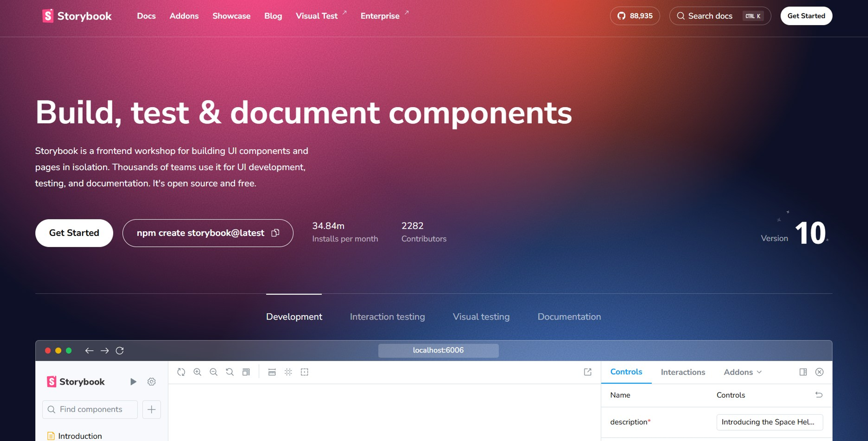
Task: Click the change addon panel orientation icon
Action: tap(803, 372)
